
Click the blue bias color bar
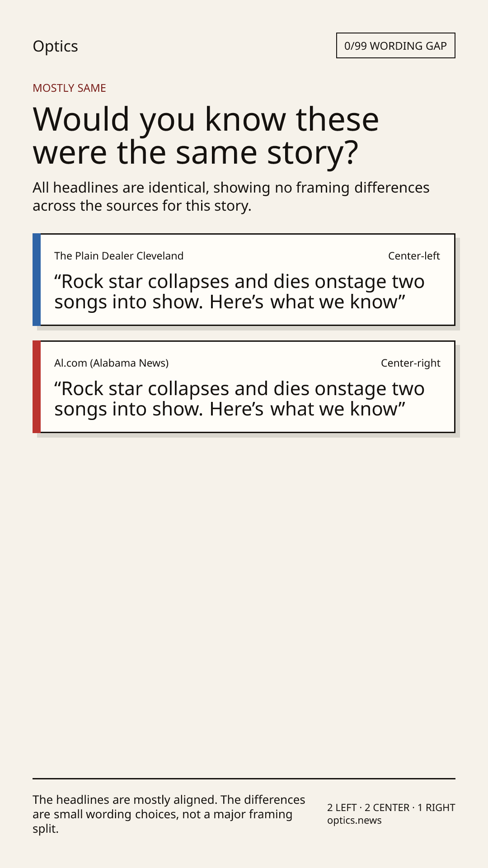click(37, 279)
